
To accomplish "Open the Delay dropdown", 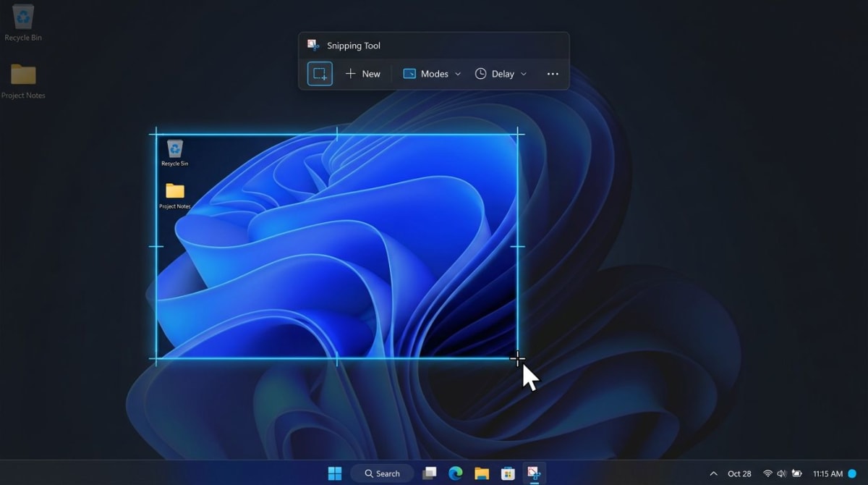I will 501,74.
